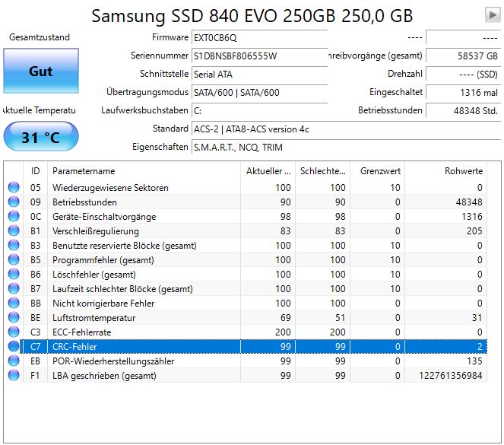Click status orb for CRC-Fehler row
Screen dimensions: 504x445
tap(14, 346)
